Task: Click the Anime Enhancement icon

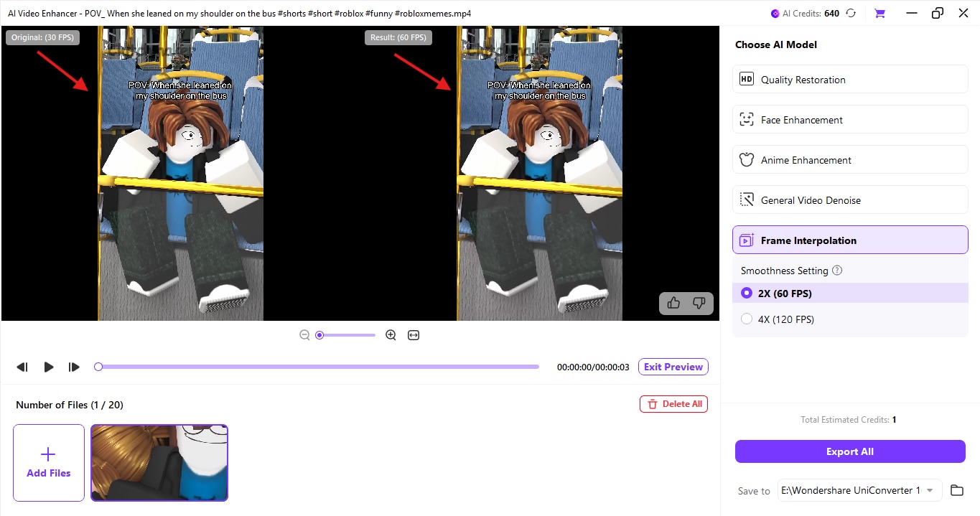Action: pyautogui.click(x=747, y=160)
